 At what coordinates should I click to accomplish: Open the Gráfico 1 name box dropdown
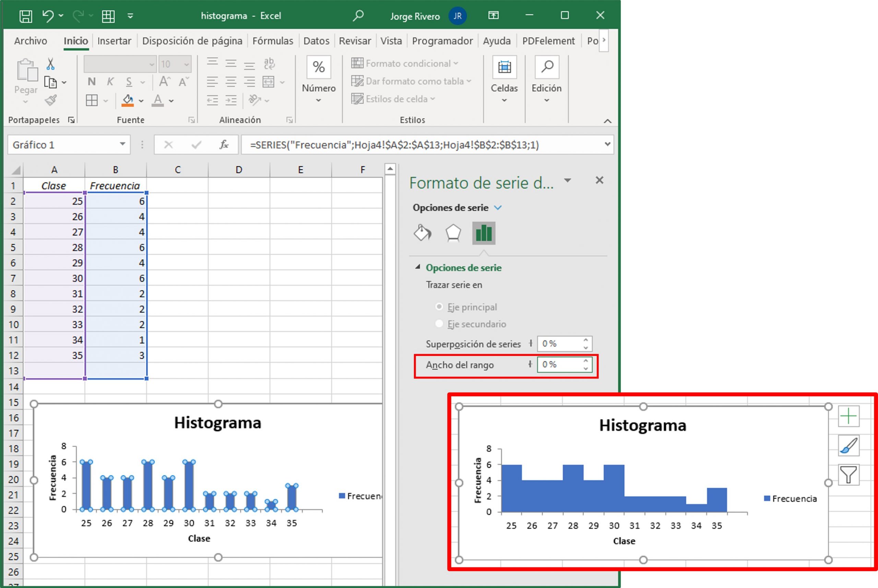pos(122,144)
